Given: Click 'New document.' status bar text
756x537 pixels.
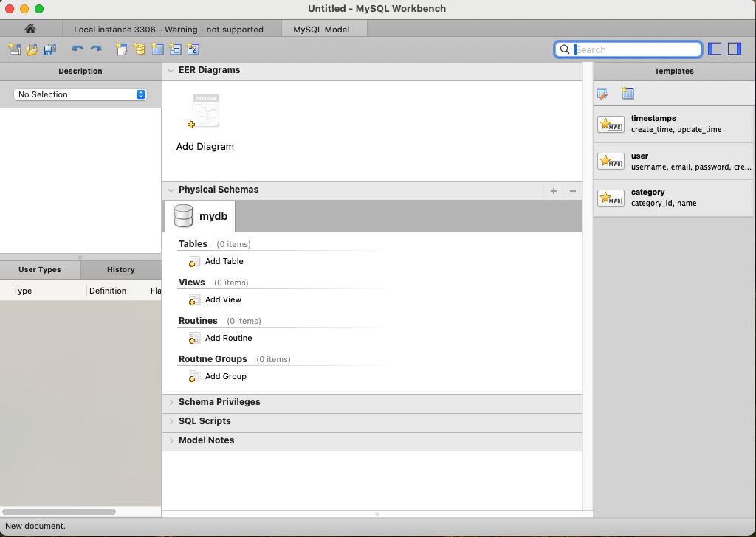Looking at the screenshot, I should [35, 526].
